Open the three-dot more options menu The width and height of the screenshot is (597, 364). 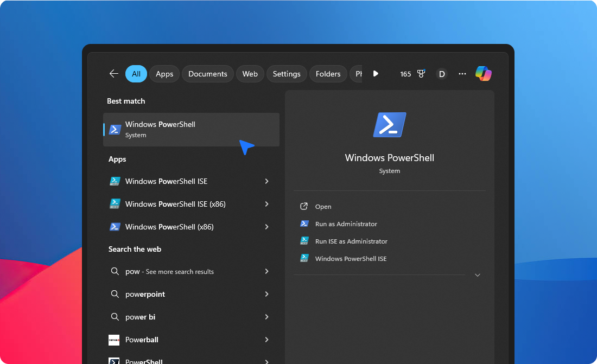coord(462,74)
